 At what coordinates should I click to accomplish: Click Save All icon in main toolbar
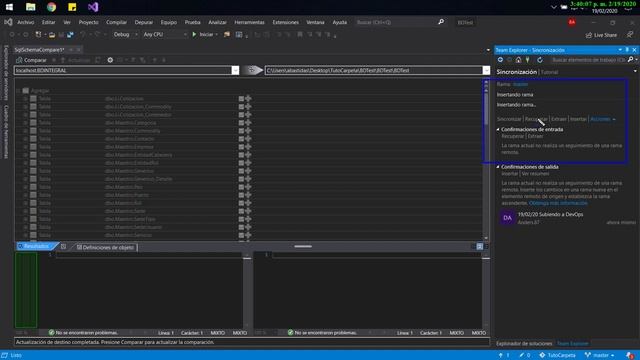tap(70, 35)
